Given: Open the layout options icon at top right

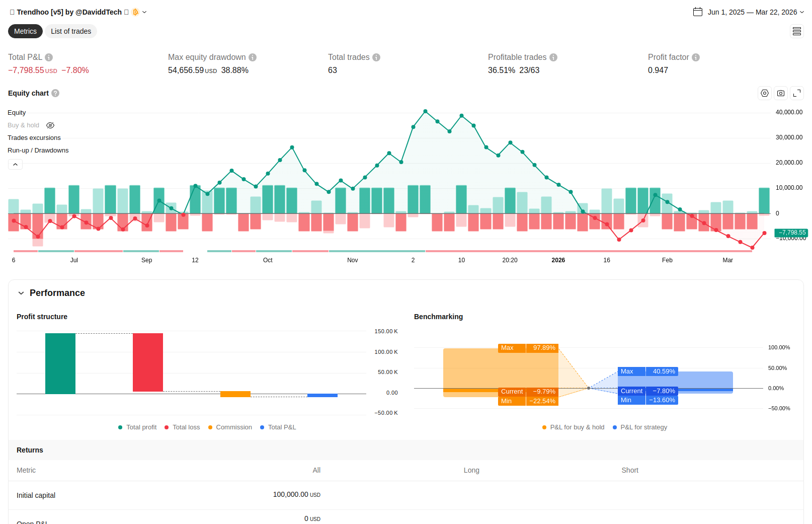Looking at the screenshot, I should (x=797, y=31).
